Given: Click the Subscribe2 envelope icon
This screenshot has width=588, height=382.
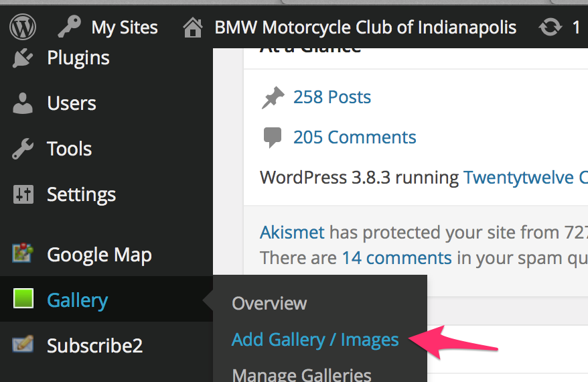Looking at the screenshot, I should click(x=23, y=344).
